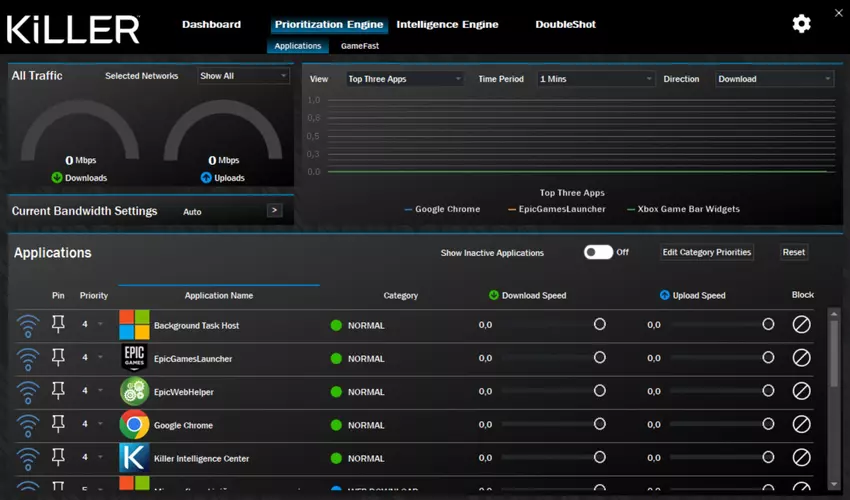Pin the EpicWebHelper application row
The width and height of the screenshot is (850, 500).
coord(58,391)
